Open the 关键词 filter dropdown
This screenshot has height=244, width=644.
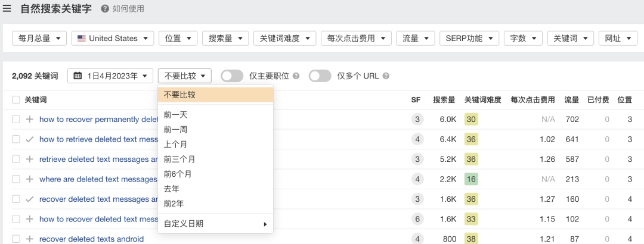pos(571,38)
